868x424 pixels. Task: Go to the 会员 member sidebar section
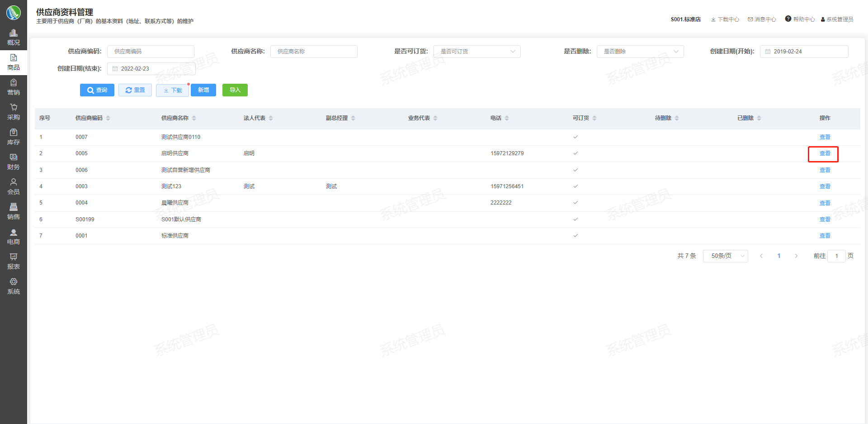[x=14, y=187]
